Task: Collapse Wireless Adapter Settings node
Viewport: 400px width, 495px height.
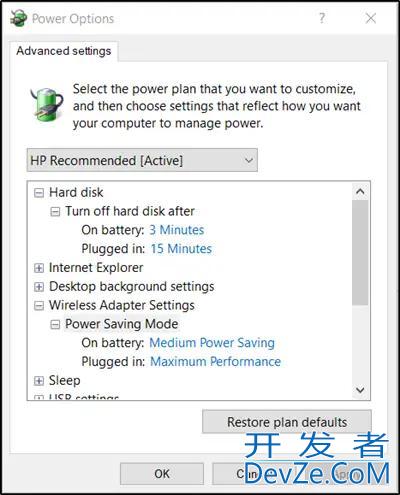Action: (x=39, y=306)
